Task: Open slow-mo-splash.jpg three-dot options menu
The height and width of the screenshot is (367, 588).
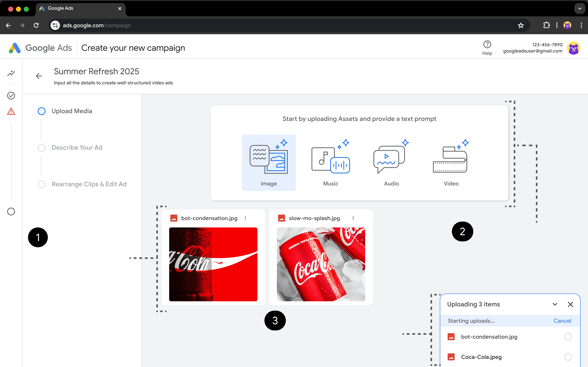Action: tap(353, 218)
